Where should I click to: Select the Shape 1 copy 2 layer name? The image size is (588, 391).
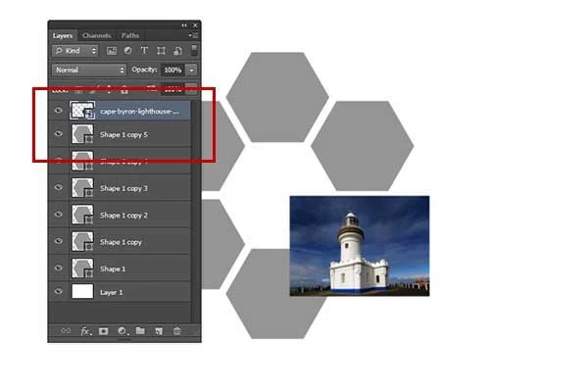click(x=123, y=216)
